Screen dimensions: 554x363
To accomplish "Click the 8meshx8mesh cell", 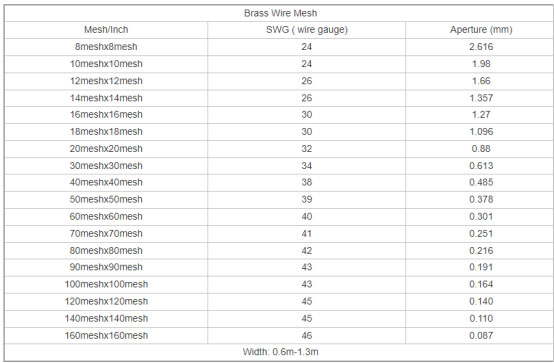I will 106,47.
